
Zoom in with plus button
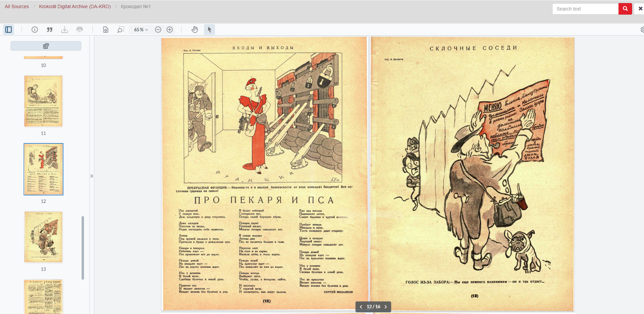tap(170, 30)
